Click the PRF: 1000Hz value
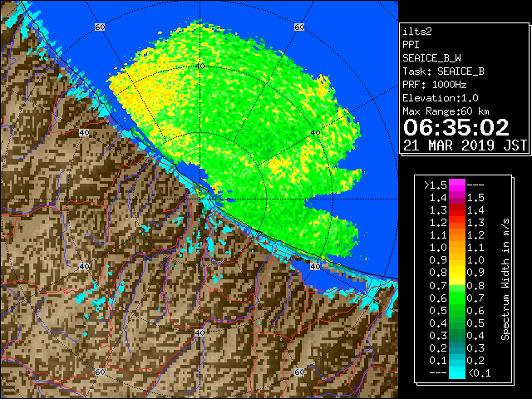 [435, 85]
